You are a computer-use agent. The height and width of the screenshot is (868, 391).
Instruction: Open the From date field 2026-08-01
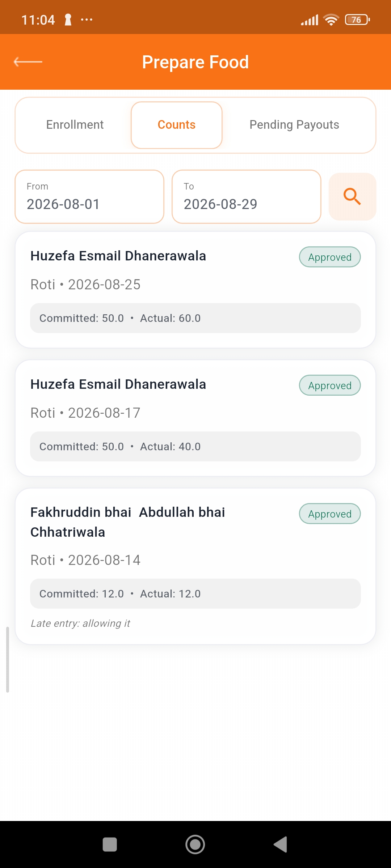point(89,196)
